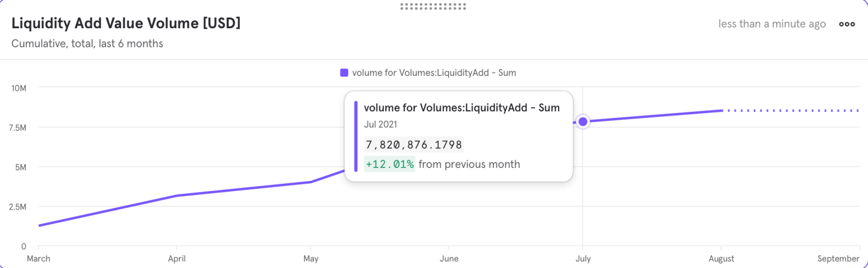Open the three-dot more options menu
The image size is (868, 268).
(x=847, y=24)
